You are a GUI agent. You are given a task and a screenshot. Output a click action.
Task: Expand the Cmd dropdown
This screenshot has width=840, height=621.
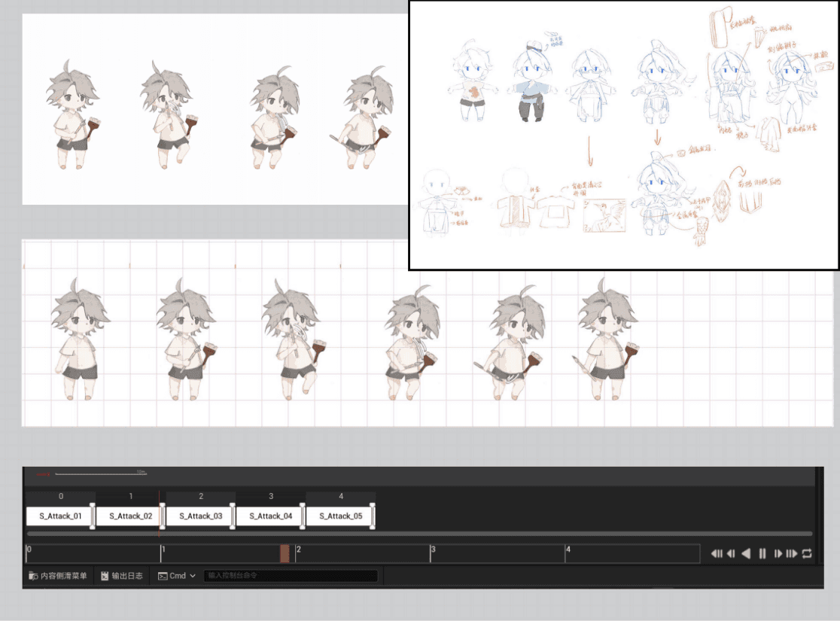pos(177,575)
